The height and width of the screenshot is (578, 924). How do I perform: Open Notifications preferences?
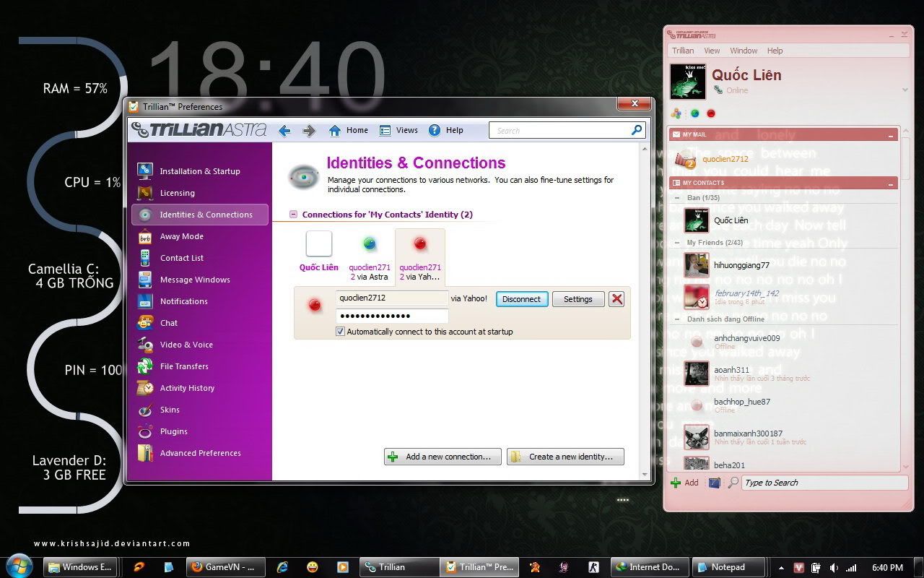pos(199,301)
